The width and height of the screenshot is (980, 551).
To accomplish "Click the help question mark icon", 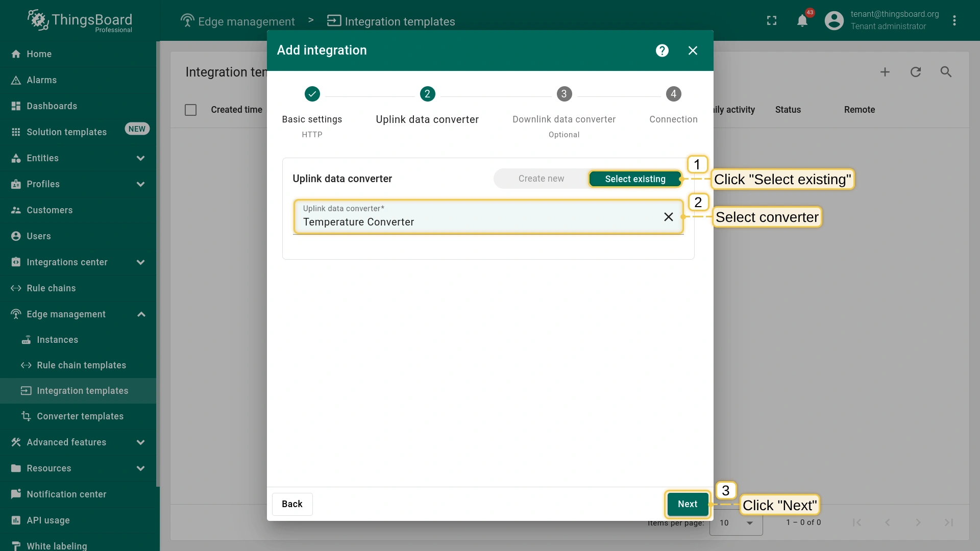I will click(662, 51).
